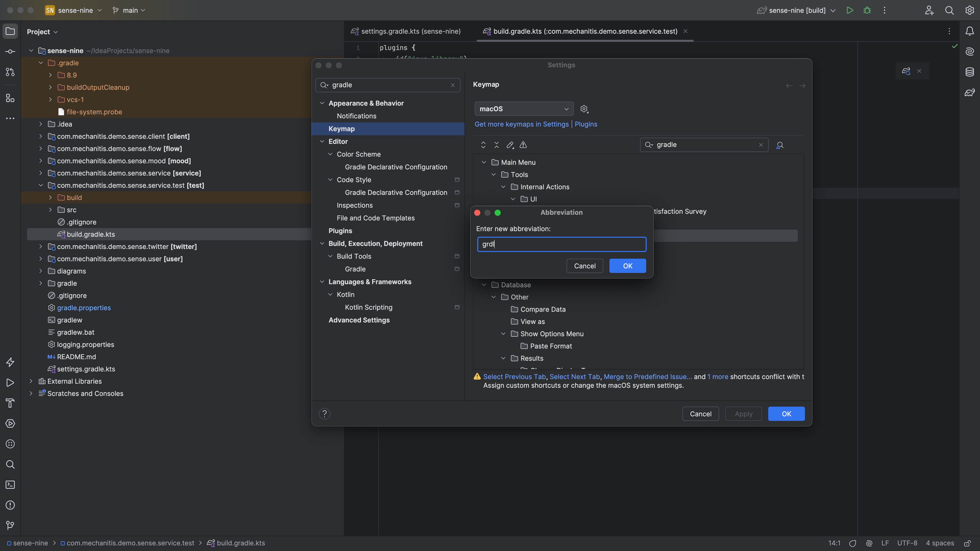Open the Commit tool window

(x=10, y=51)
